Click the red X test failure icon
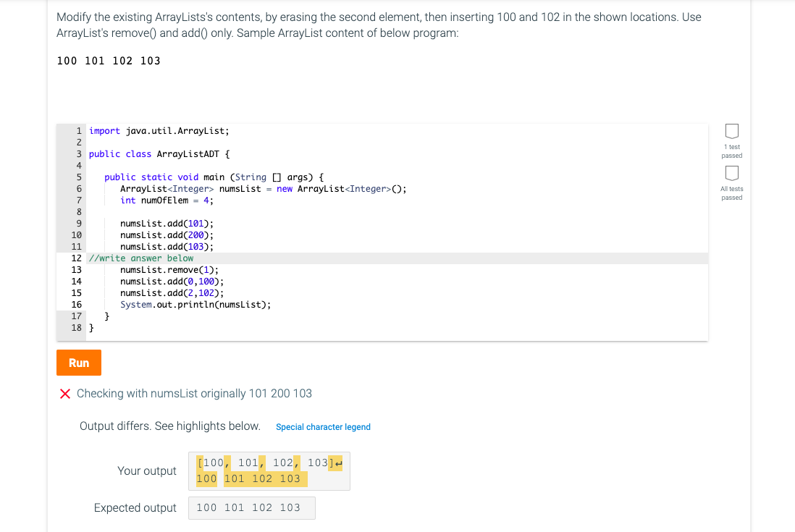 tap(64, 393)
